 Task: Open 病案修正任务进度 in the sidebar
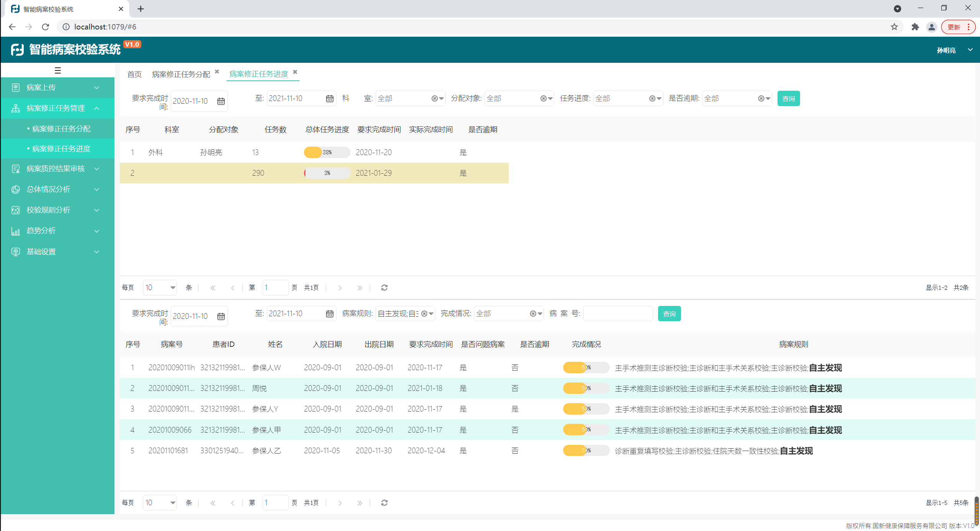click(61, 149)
